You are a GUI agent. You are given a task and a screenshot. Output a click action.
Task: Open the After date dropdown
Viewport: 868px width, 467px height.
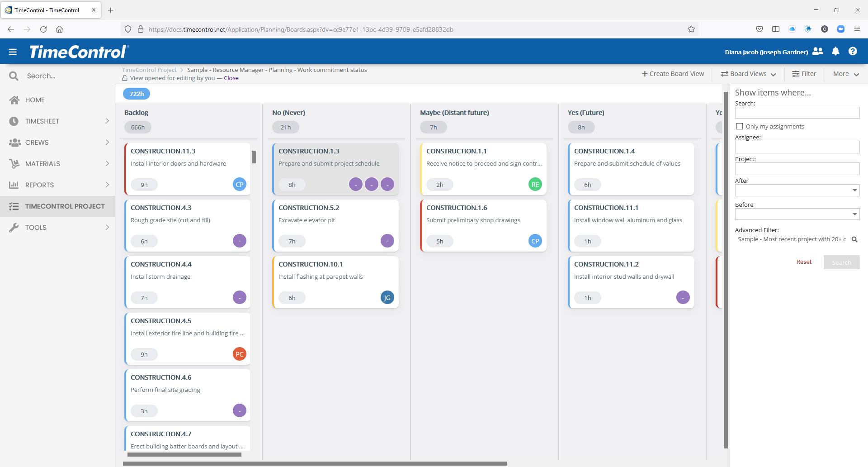click(x=855, y=190)
